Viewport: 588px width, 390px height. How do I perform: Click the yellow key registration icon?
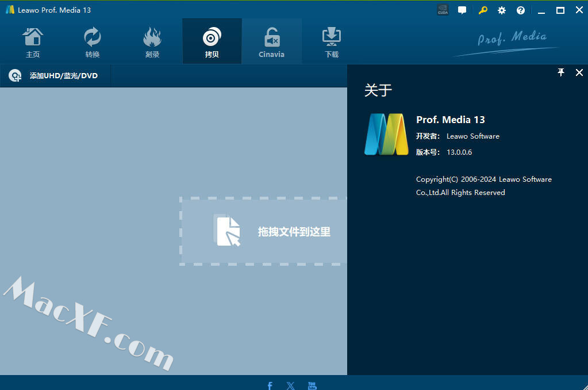pos(483,10)
